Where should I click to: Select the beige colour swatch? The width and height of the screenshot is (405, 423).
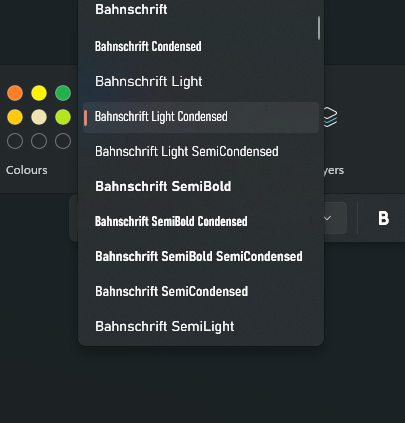[39, 117]
